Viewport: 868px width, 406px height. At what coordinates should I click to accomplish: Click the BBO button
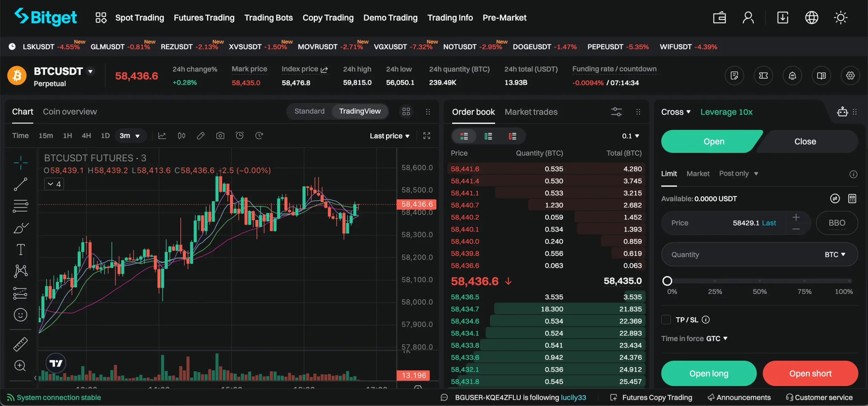837,223
